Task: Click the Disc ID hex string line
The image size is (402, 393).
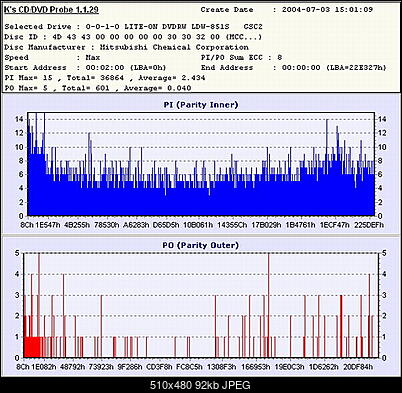Action: click(133, 37)
